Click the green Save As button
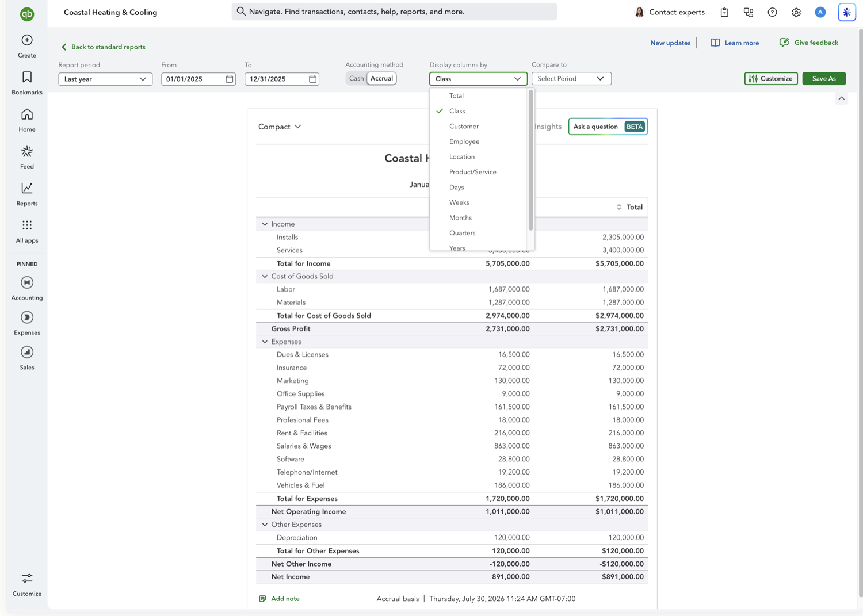 824,78
